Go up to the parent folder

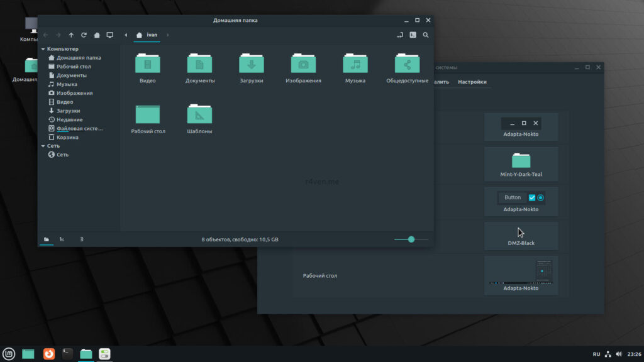coord(71,35)
